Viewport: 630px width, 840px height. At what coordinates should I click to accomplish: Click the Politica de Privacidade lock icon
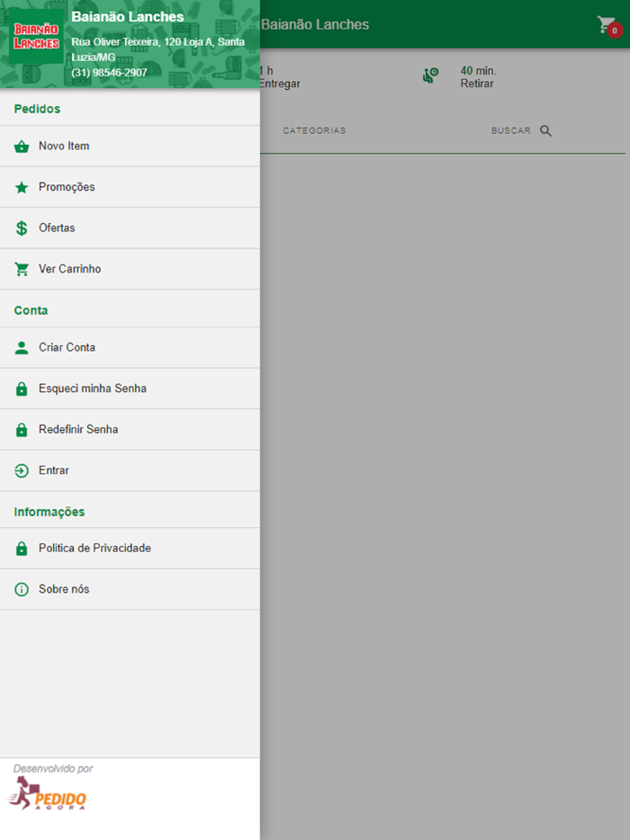coord(22,548)
